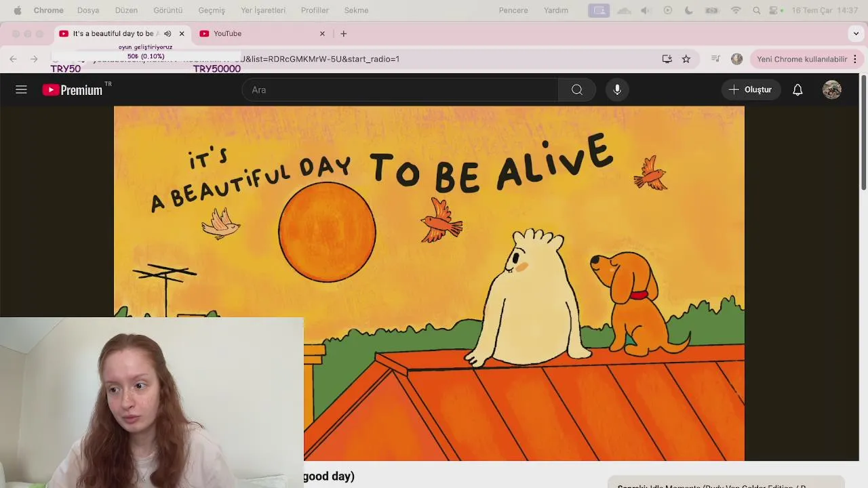Viewport: 868px width, 488px height.
Task: Open the battery status icon
Action: point(711,10)
